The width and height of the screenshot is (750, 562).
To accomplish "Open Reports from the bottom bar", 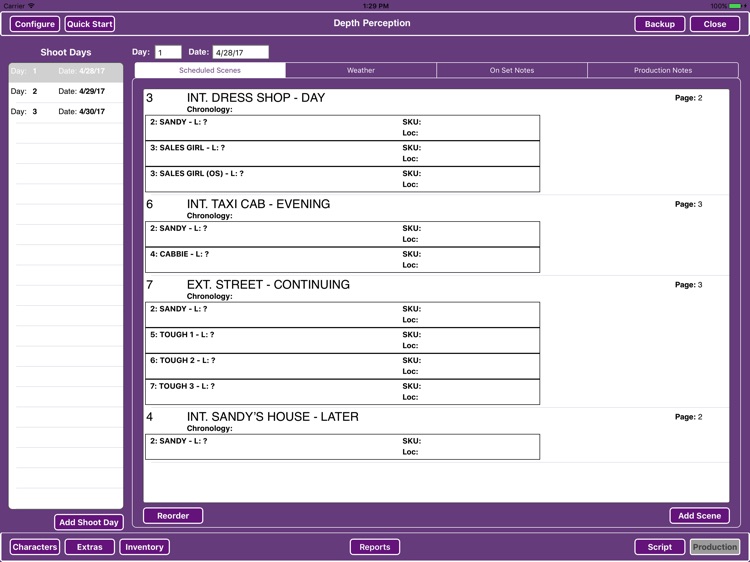I will pyautogui.click(x=375, y=547).
